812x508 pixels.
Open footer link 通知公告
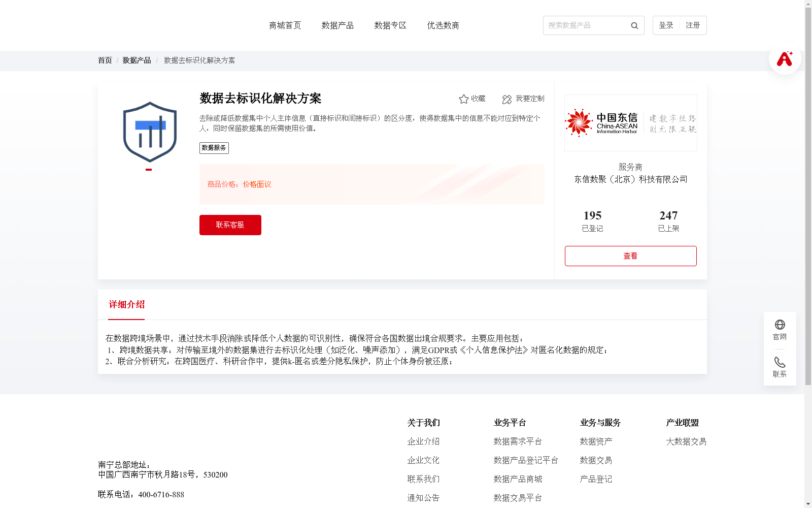[x=423, y=498]
